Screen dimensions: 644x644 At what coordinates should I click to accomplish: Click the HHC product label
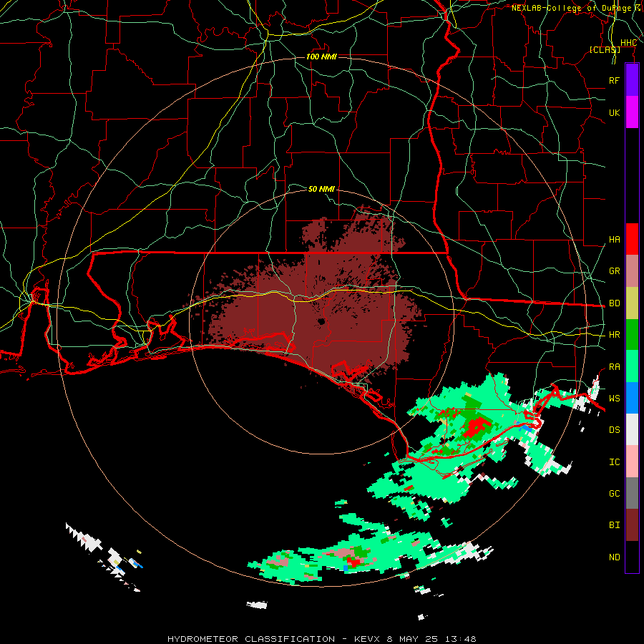629,43
